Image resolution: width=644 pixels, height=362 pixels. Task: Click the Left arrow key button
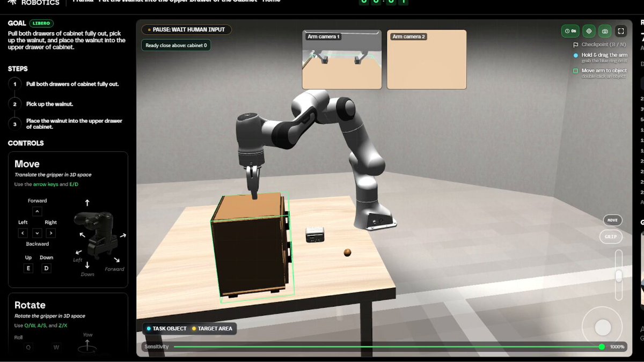point(23,233)
